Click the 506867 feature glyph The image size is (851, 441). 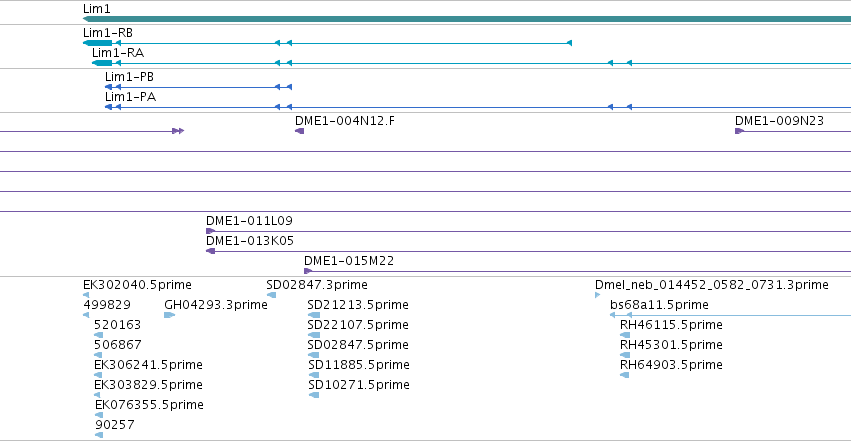tap(98, 355)
